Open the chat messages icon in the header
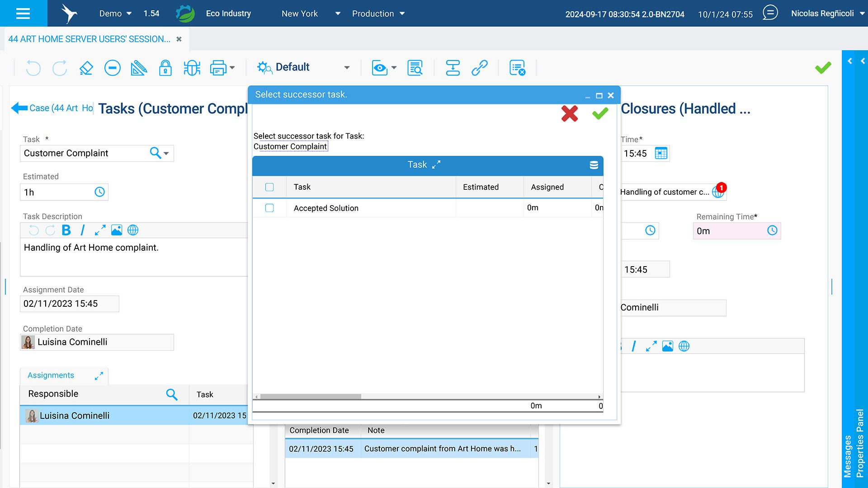Screen dimensions: 868x488 coord(770,13)
